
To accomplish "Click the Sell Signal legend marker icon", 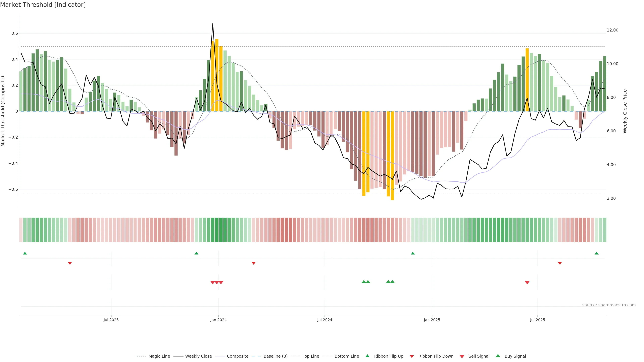I will coord(462,356).
